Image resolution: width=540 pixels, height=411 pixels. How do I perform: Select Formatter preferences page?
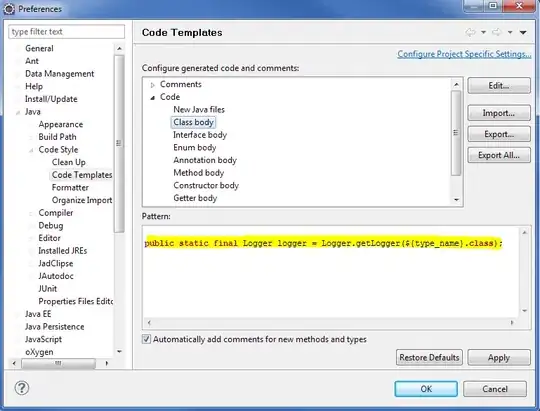click(x=70, y=188)
